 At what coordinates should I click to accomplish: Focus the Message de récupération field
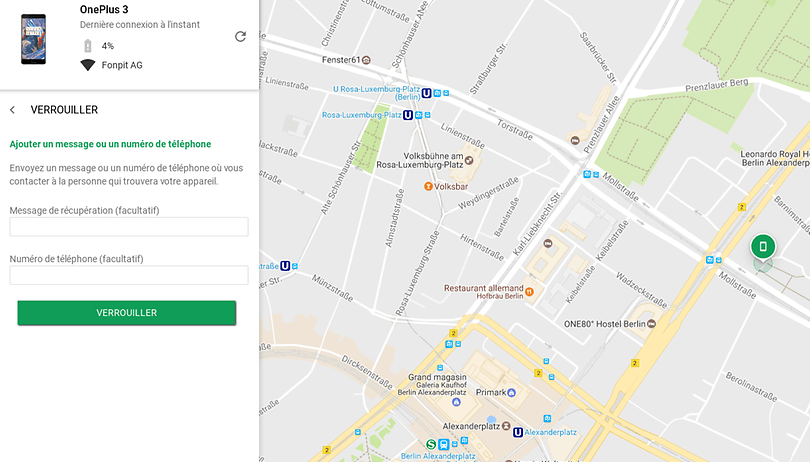pyautogui.click(x=129, y=227)
